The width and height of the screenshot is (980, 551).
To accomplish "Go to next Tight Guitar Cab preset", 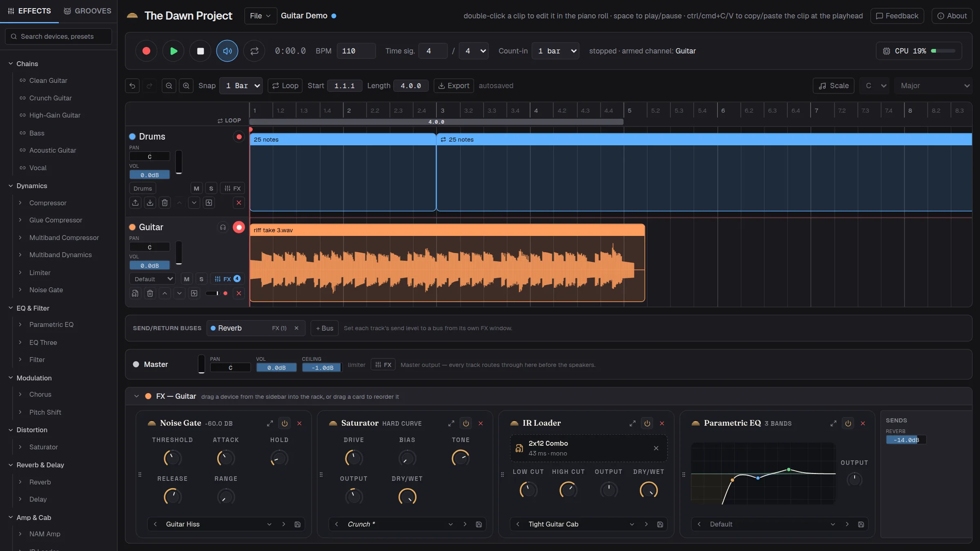I will [x=646, y=524].
